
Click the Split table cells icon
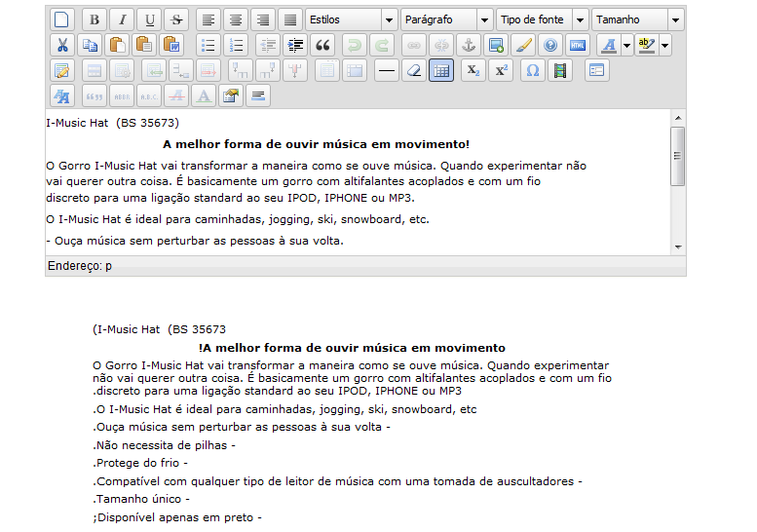point(327,70)
